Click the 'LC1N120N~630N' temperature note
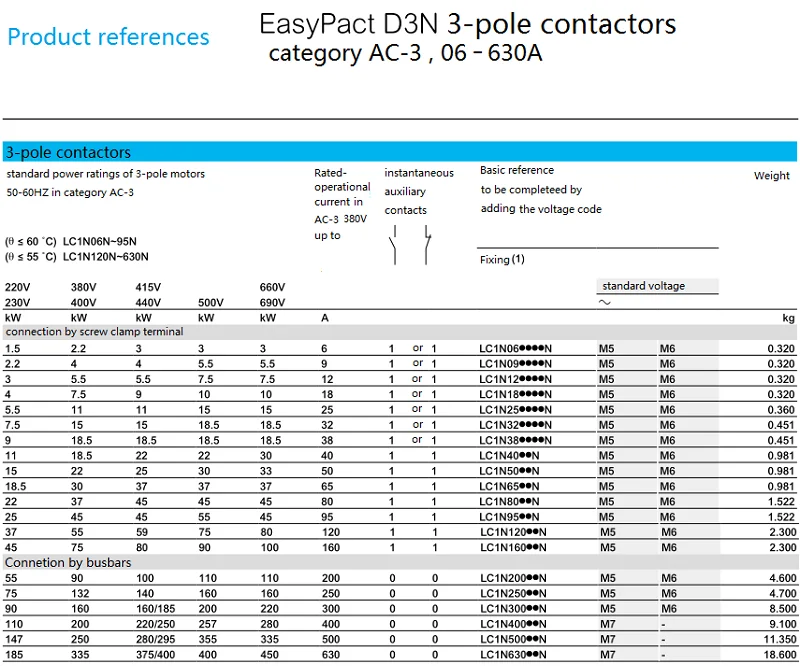 click(106, 257)
